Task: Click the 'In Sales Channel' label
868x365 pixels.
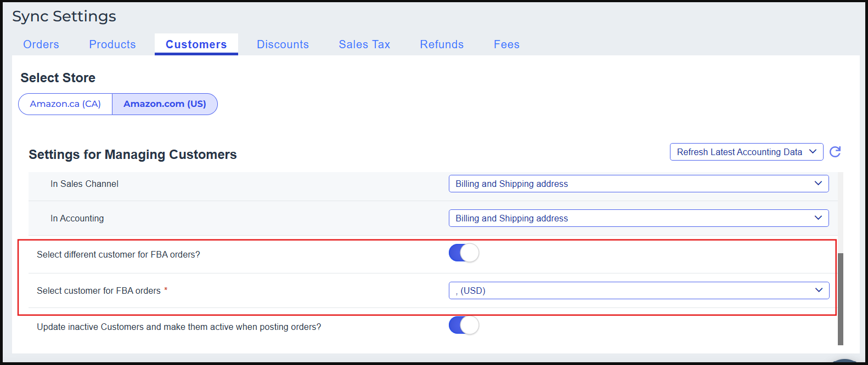Action: point(84,184)
